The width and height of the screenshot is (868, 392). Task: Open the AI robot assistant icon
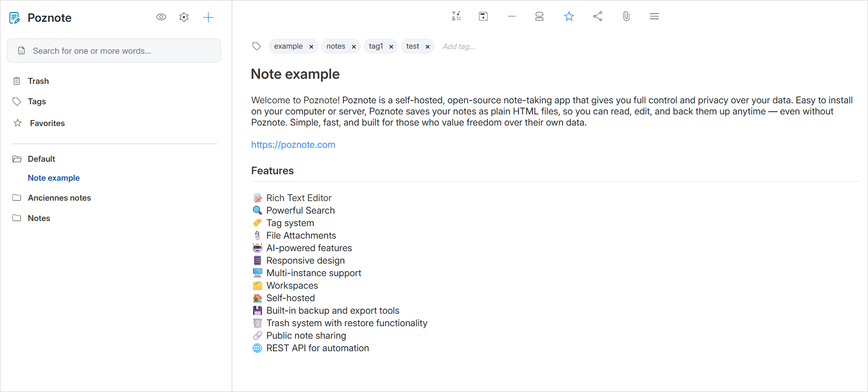(x=539, y=17)
